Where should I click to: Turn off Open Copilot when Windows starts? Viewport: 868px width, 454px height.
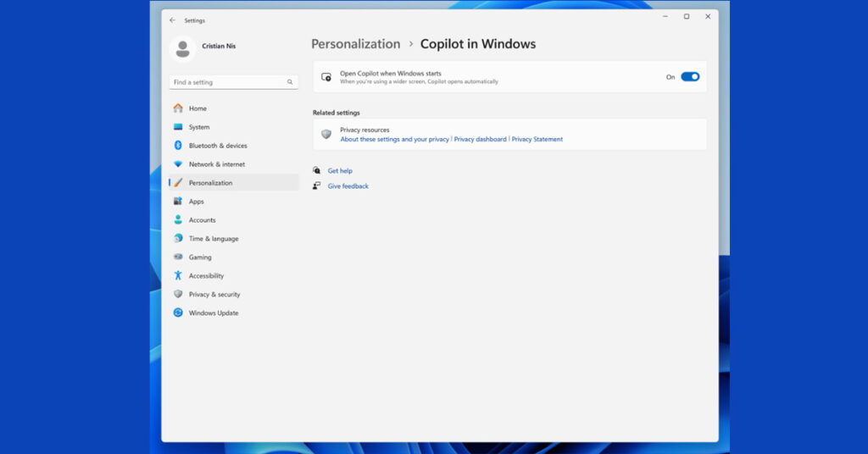[690, 77]
